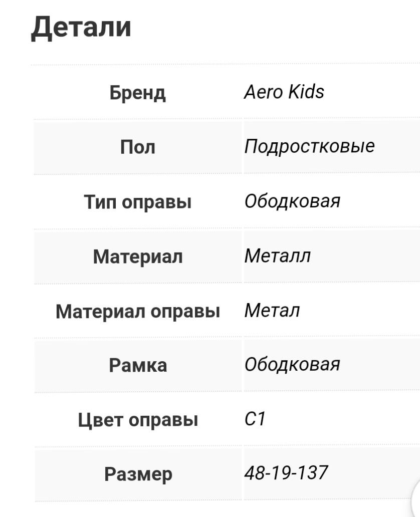Select the Метал value for Материал оправы

[x=272, y=311]
